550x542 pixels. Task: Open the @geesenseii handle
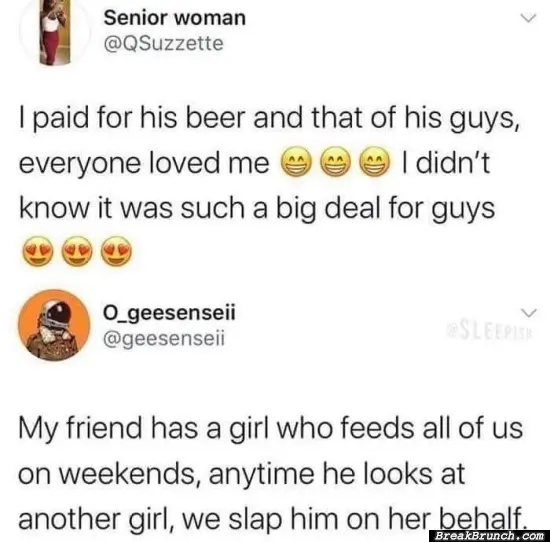click(x=164, y=339)
